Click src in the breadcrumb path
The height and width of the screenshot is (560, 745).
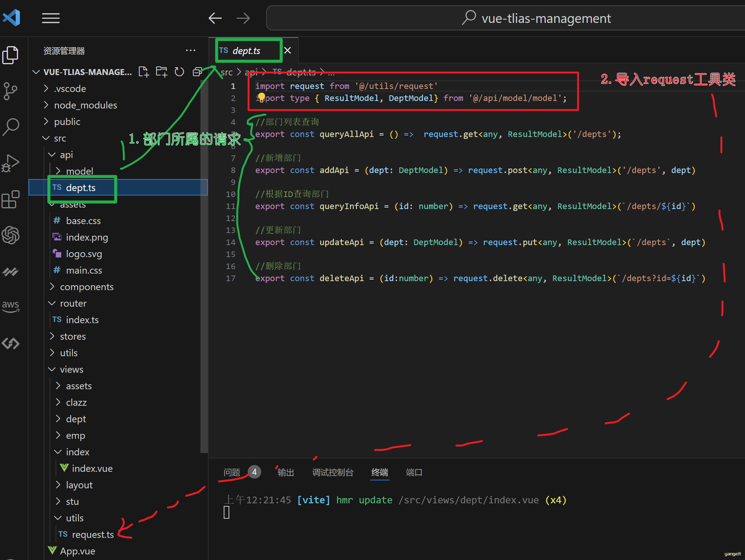point(227,72)
